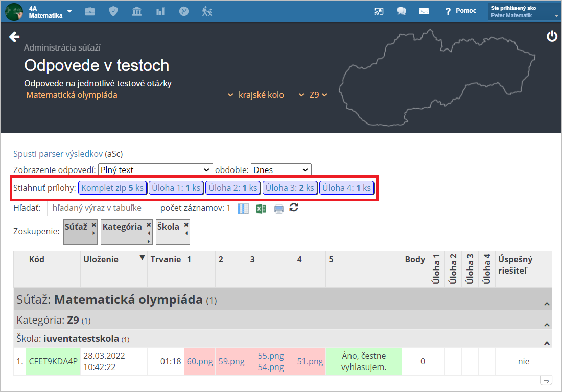This screenshot has width=562, height=392.
Task: Remove the Škola grouping chip
Action: (186, 224)
